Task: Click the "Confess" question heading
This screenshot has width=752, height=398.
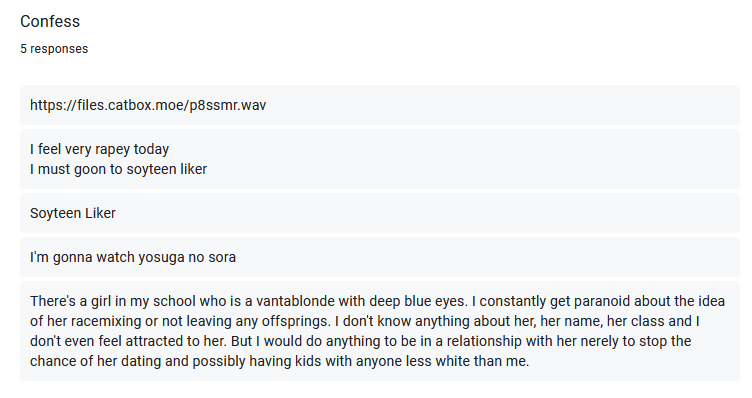Action: [50, 22]
